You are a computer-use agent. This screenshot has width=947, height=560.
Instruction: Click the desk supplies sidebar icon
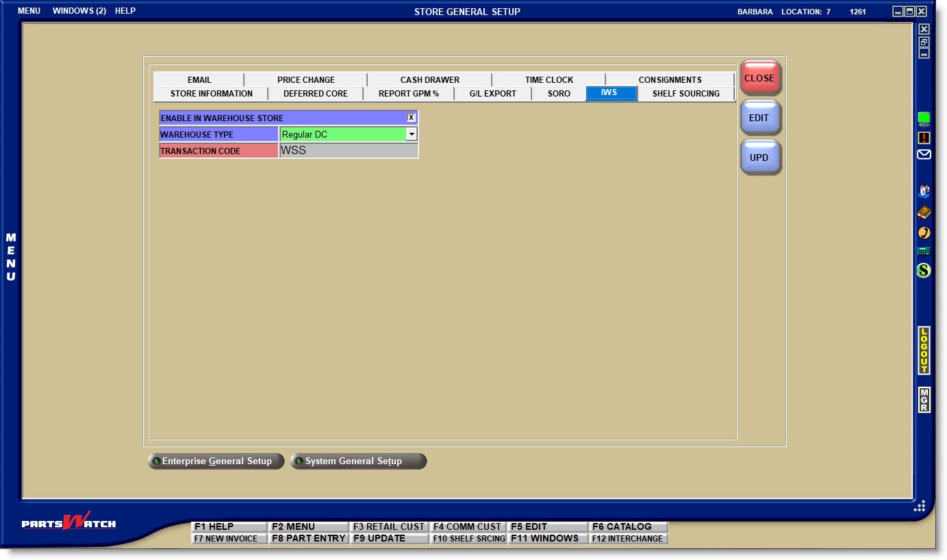(924, 192)
